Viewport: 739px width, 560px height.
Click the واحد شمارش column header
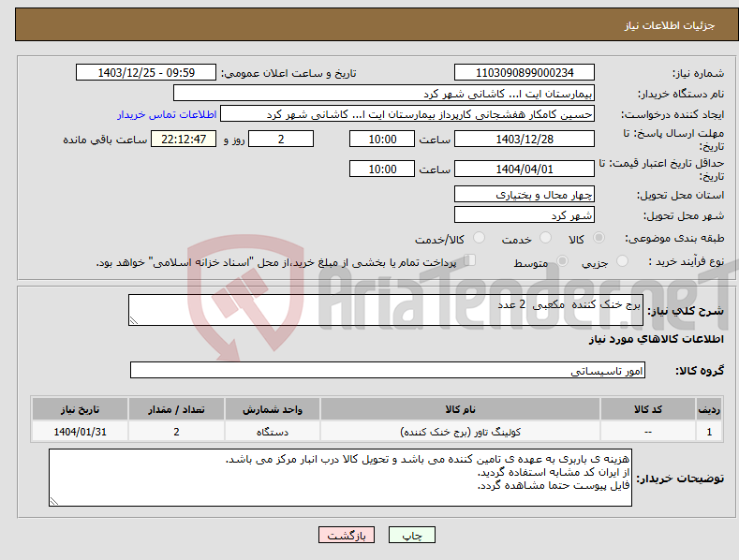tap(273, 409)
